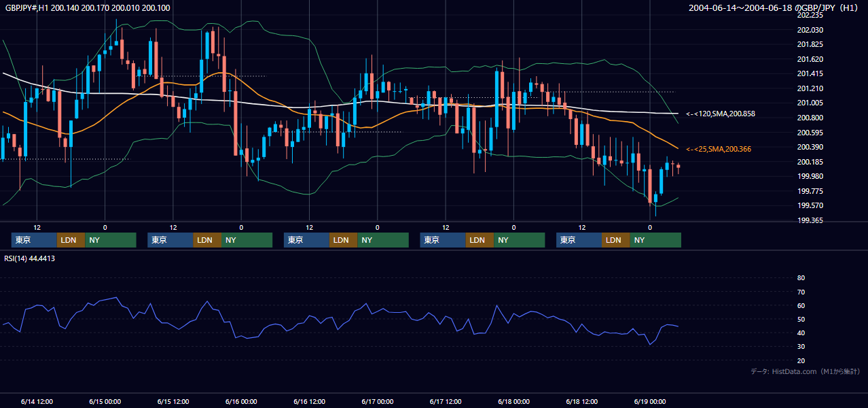Viewport: 868px width, 408px height.
Task: Click the 25,SMA,200.366 moving average label
Action: [718, 149]
